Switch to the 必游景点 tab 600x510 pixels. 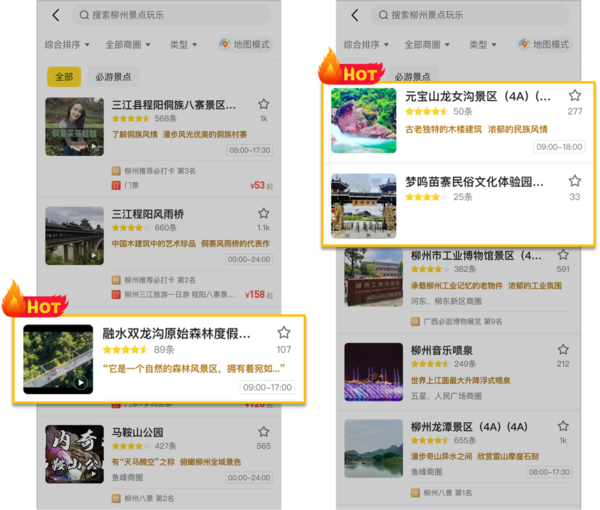(x=116, y=77)
